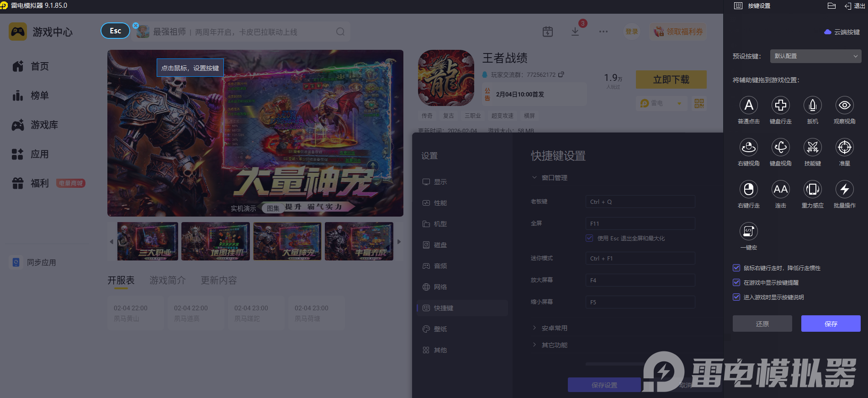Open 应用 apps in sidebar
Viewport: 868px width, 398px height.
click(30, 154)
